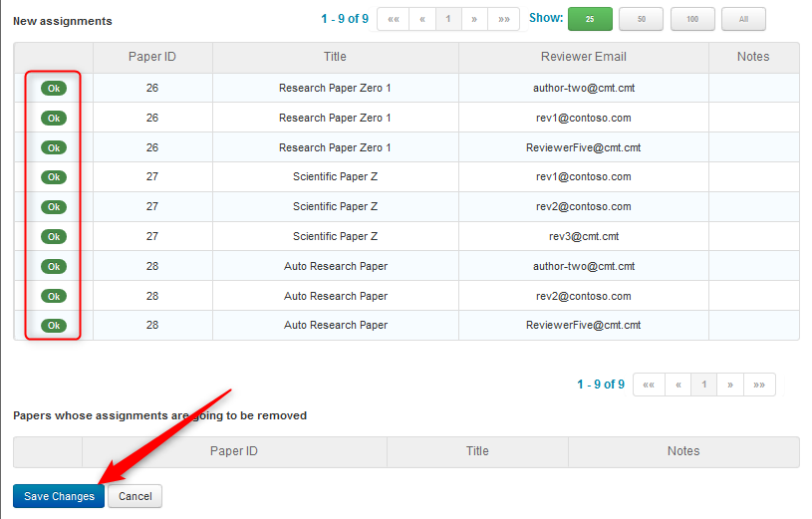This screenshot has height=519, width=812.
Task: Click Paper ID 26 in rev1@contoso.com row
Action: (x=152, y=119)
